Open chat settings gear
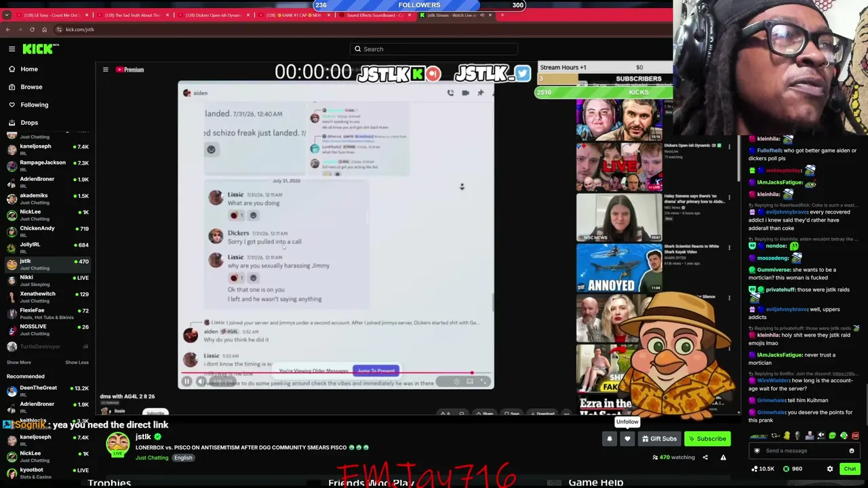This screenshot has width=868, height=488. click(830, 469)
